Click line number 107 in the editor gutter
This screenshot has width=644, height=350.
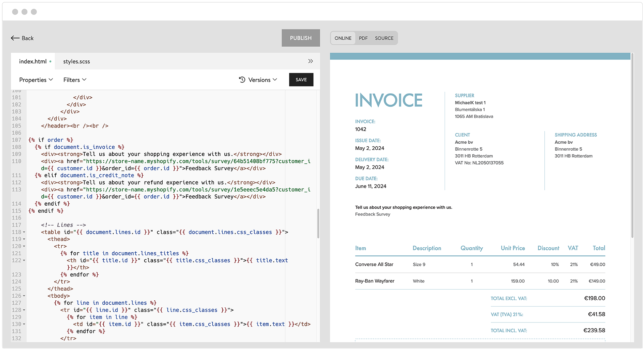17,140
